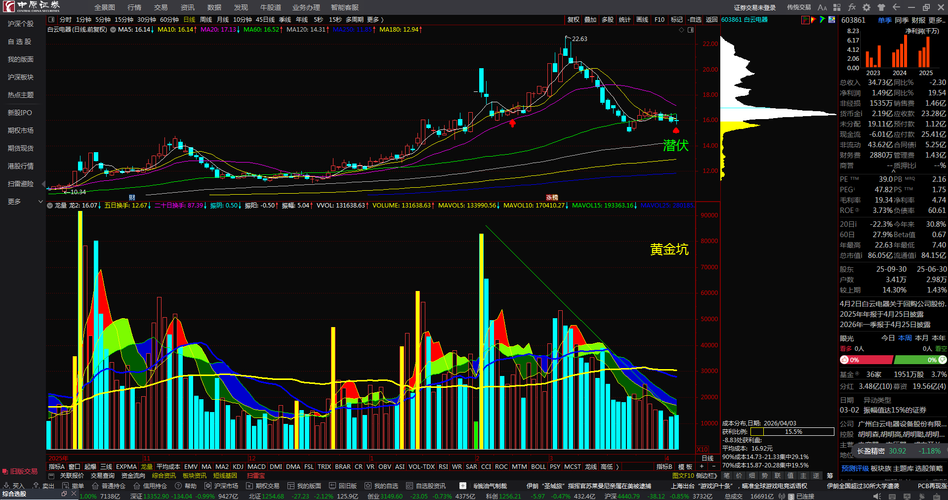Viewport: 948px width, 500px height.
Task: Expand 更多 periods in timeframe bar
Action: (x=375, y=19)
